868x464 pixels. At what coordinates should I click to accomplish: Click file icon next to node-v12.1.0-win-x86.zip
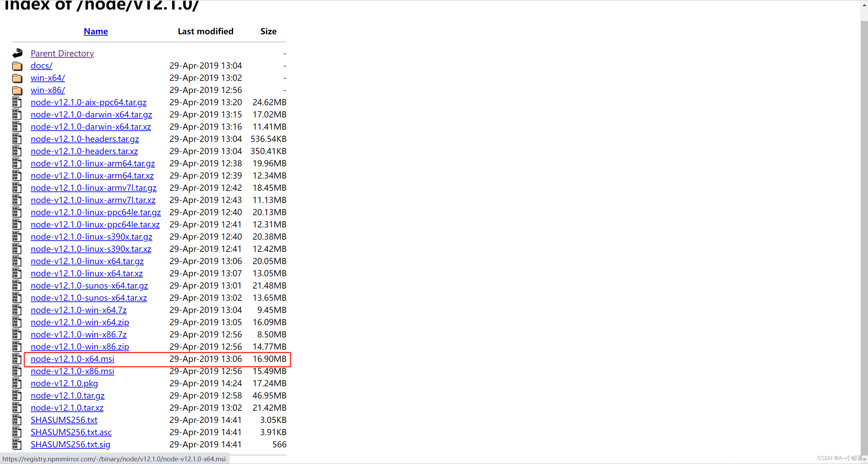pyautogui.click(x=17, y=347)
